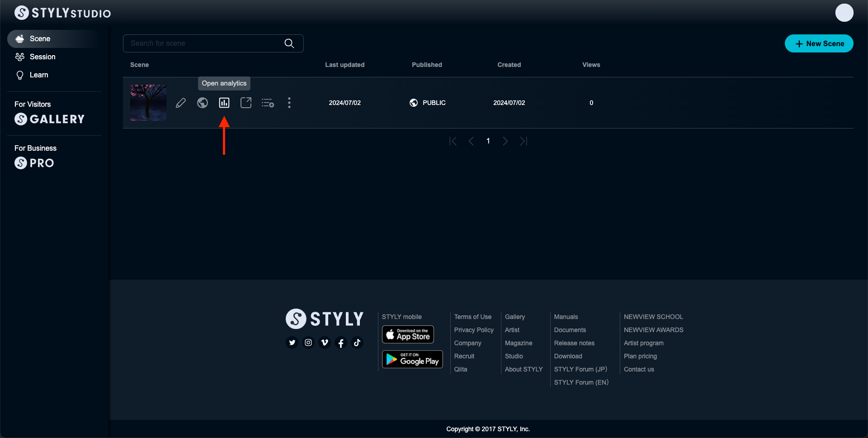Click the globe icon to change publish settings

tap(203, 103)
